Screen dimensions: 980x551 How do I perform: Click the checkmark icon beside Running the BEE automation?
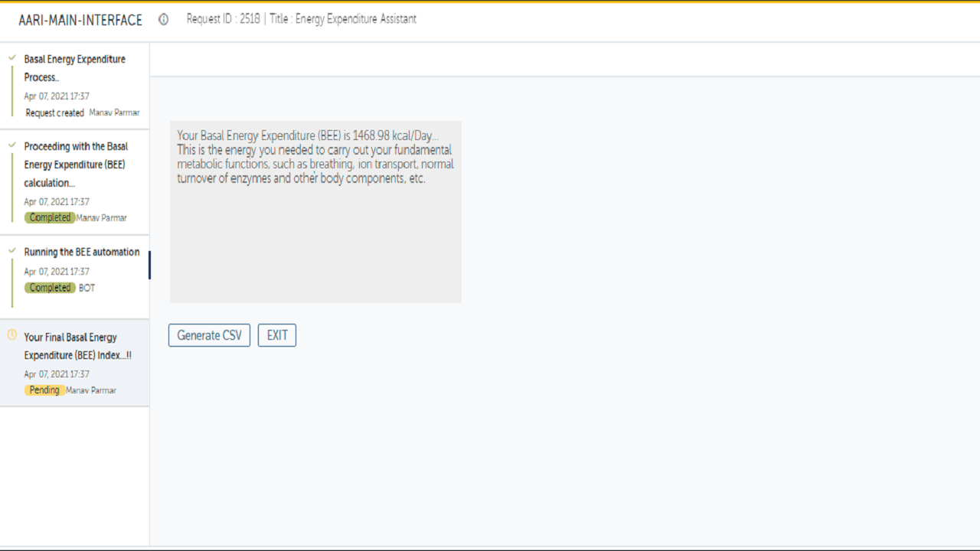[x=12, y=251]
